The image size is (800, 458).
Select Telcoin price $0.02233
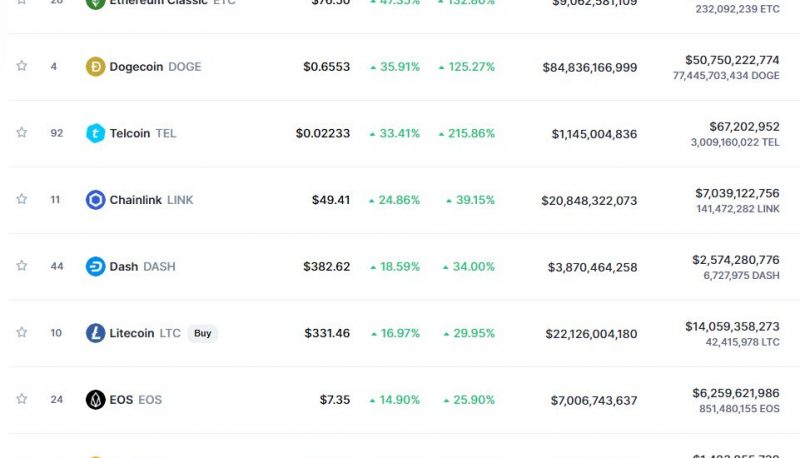tap(323, 133)
